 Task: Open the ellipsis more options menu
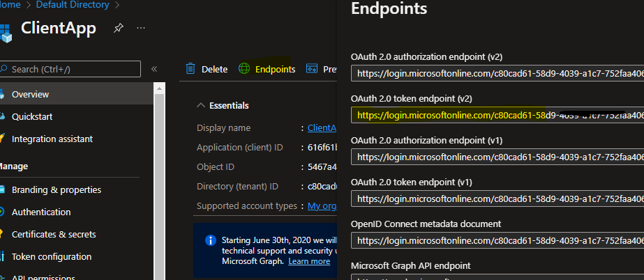click(x=141, y=28)
